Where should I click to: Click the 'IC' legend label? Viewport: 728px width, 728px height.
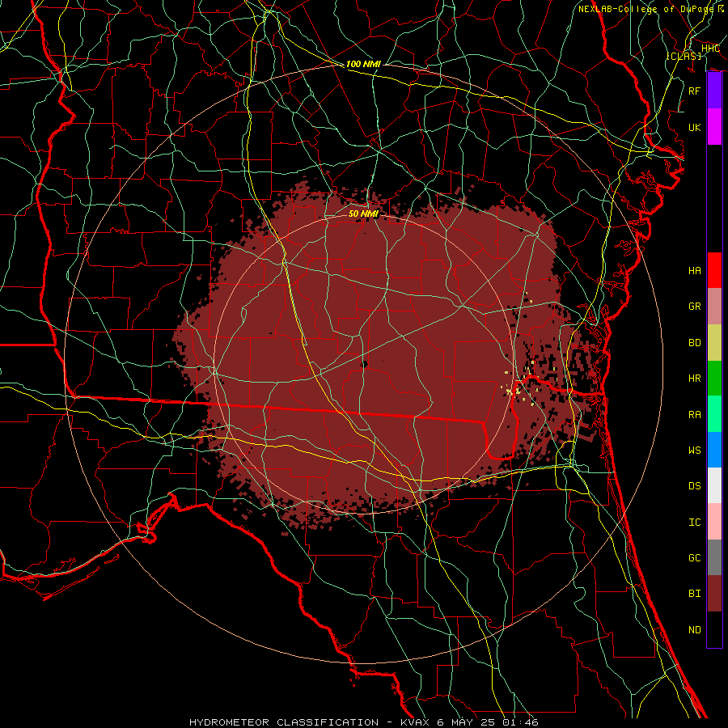tap(695, 523)
